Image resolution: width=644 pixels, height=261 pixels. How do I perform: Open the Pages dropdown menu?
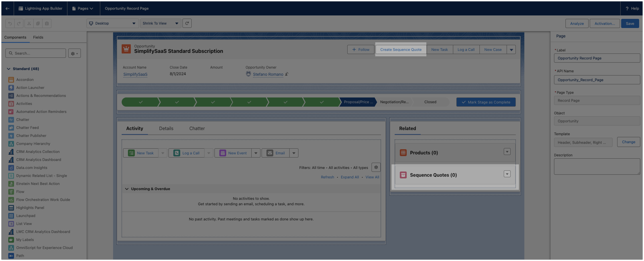[83, 9]
